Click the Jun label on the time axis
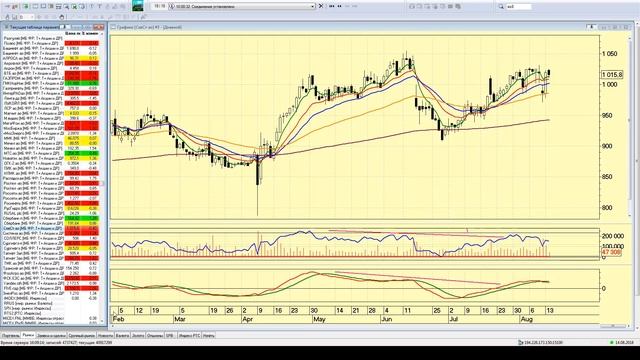The width and height of the screenshot is (640, 360). click(386, 319)
